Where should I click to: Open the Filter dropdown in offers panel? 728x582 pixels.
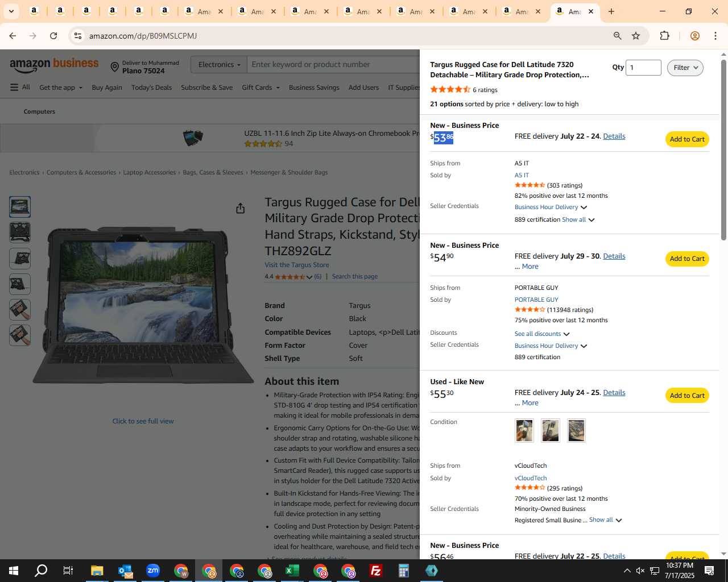(685, 68)
